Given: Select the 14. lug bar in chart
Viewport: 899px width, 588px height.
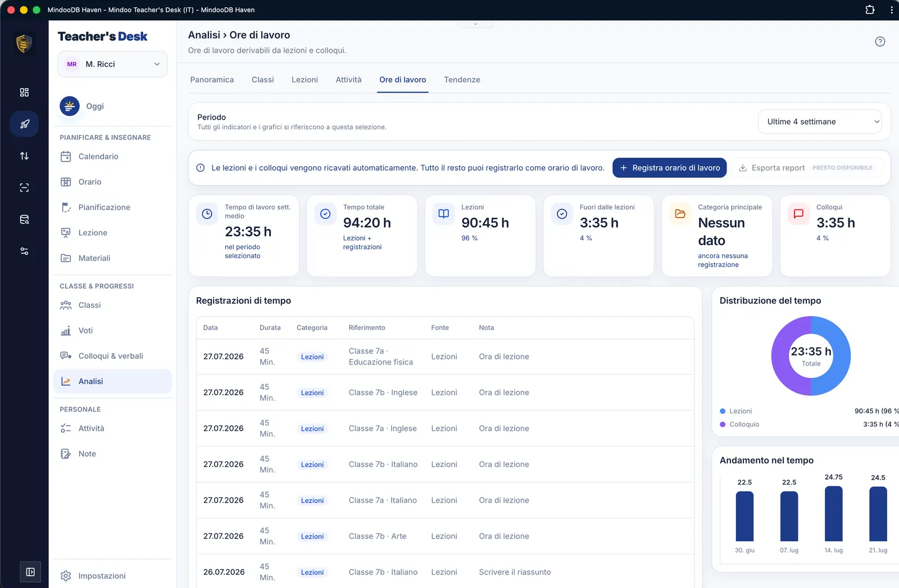Looking at the screenshot, I should pyautogui.click(x=834, y=513).
